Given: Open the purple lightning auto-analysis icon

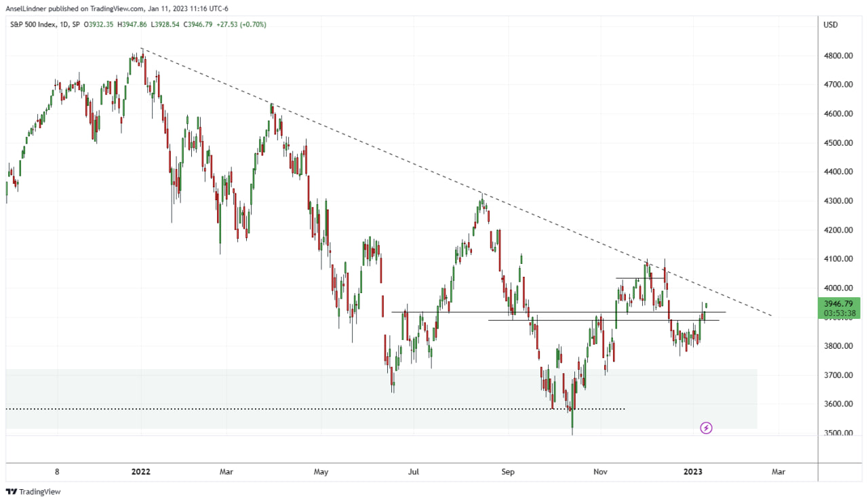Looking at the screenshot, I should (x=705, y=427).
